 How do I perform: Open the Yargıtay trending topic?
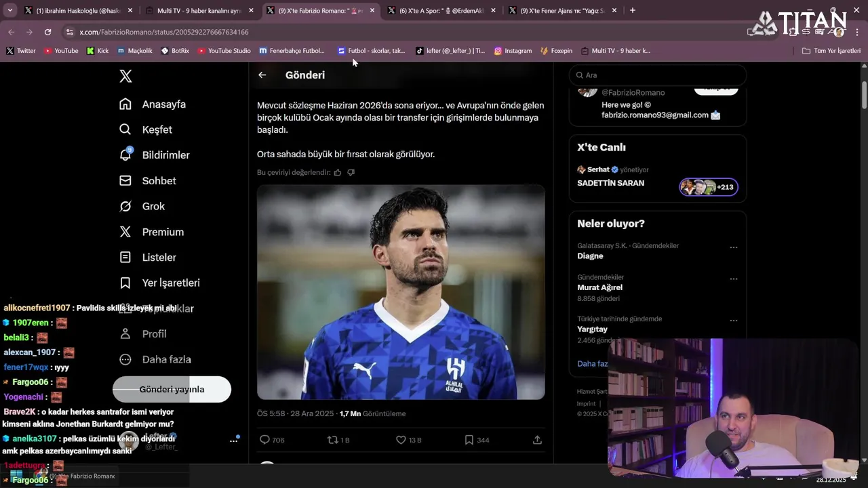[592, 329]
